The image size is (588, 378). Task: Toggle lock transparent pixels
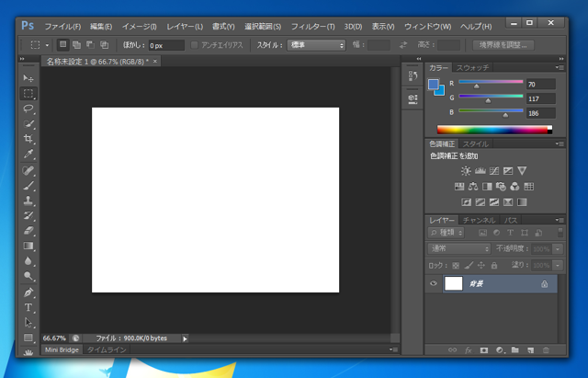pos(456,266)
